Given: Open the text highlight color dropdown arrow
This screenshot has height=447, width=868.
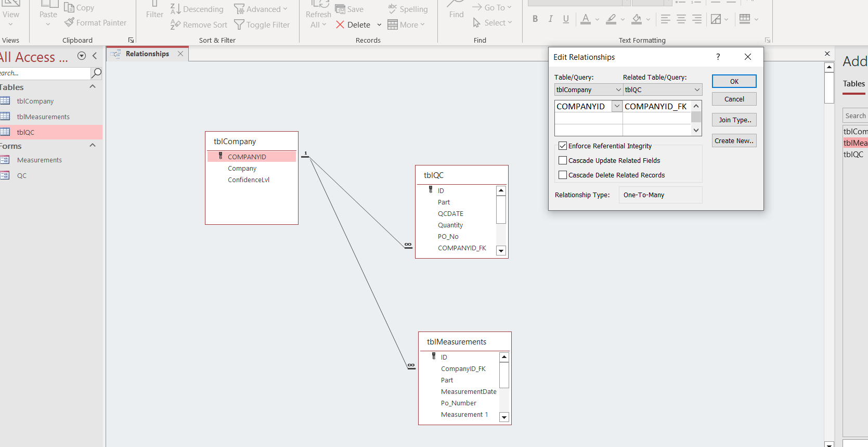Looking at the screenshot, I should click(623, 20).
